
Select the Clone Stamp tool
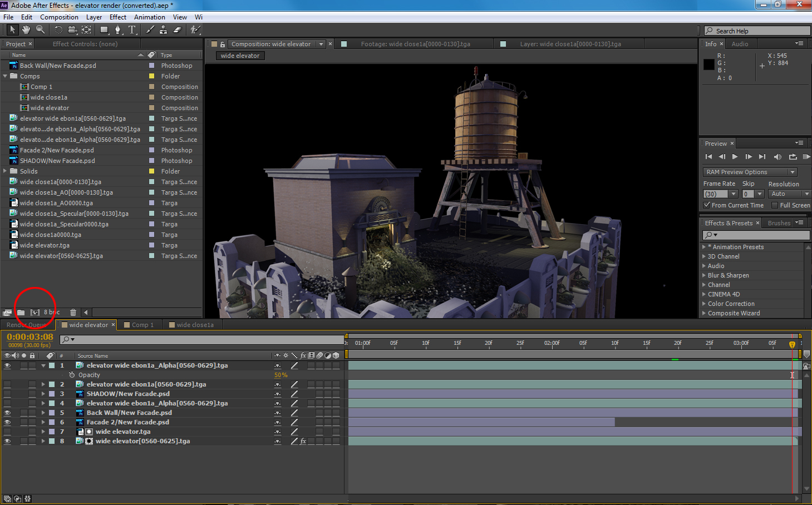coord(163,30)
